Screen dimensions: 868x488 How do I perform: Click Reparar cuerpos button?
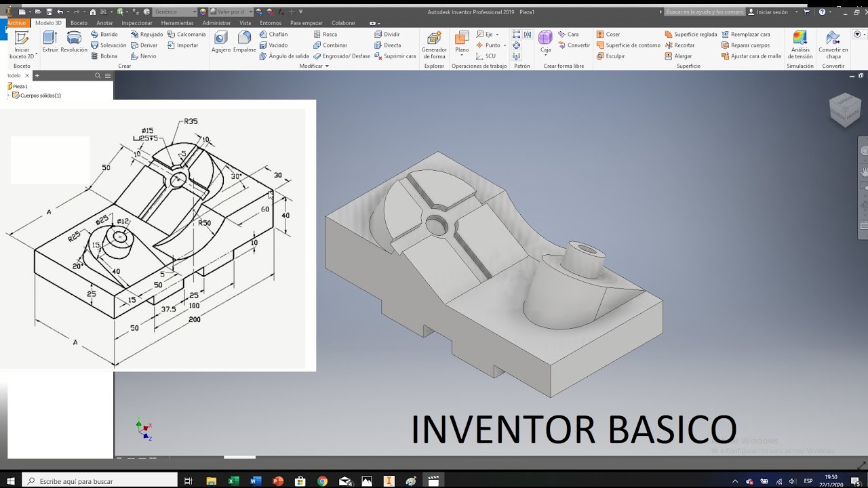tap(745, 45)
